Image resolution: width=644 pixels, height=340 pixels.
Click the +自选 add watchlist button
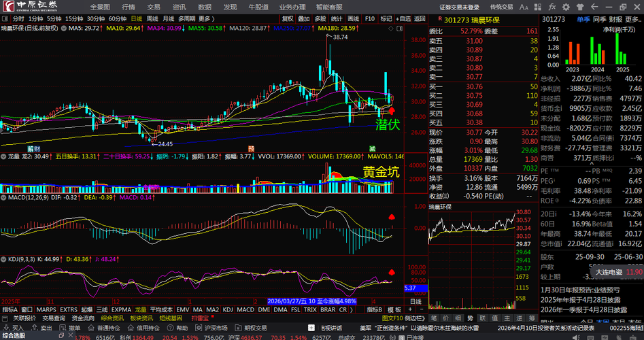pyautogui.click(x=403, y=18)
